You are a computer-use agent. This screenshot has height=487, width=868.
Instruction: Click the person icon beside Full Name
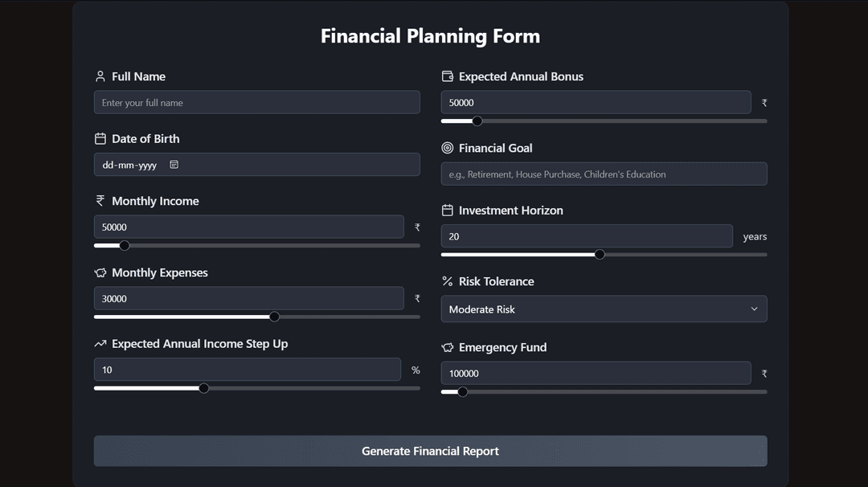pos(100,76)
